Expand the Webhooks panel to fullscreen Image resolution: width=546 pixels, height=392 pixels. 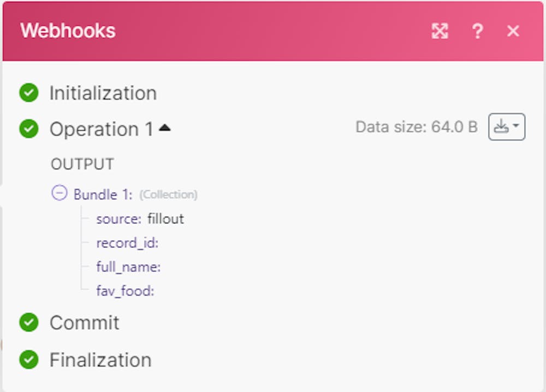440,31
